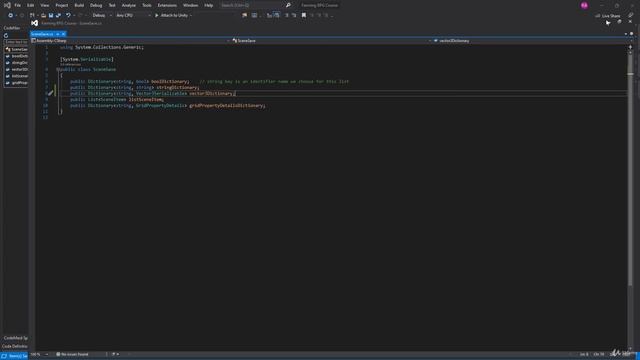Click the undo toolbar icon

[68, 16]
